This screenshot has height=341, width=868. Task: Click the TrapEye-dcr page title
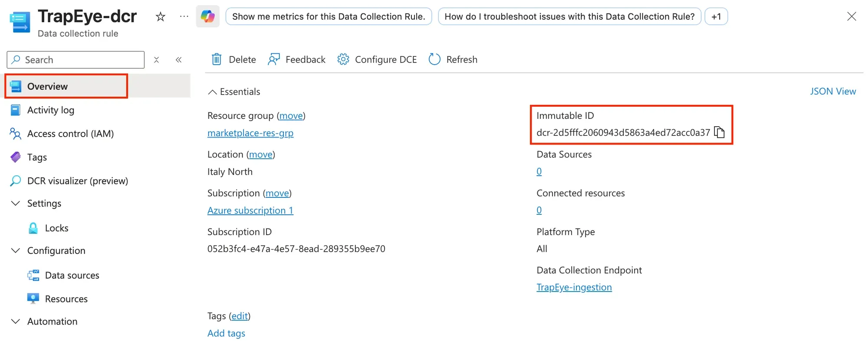[x=87, y=16]
